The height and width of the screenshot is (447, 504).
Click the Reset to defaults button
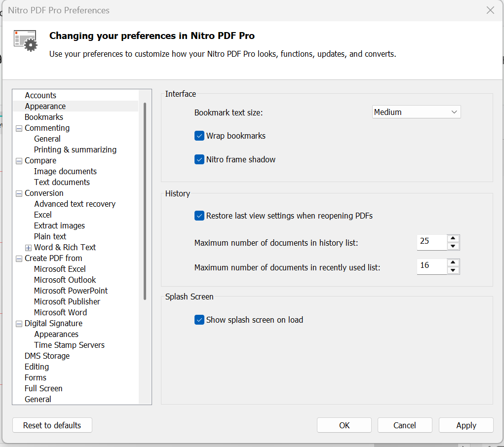pyautogui.click(x=52, y=425)
